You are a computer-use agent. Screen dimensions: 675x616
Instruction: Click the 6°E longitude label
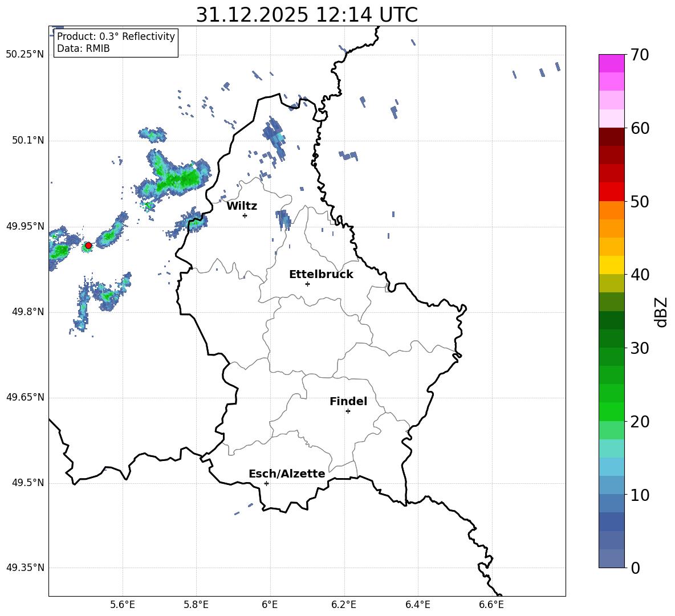270,605
